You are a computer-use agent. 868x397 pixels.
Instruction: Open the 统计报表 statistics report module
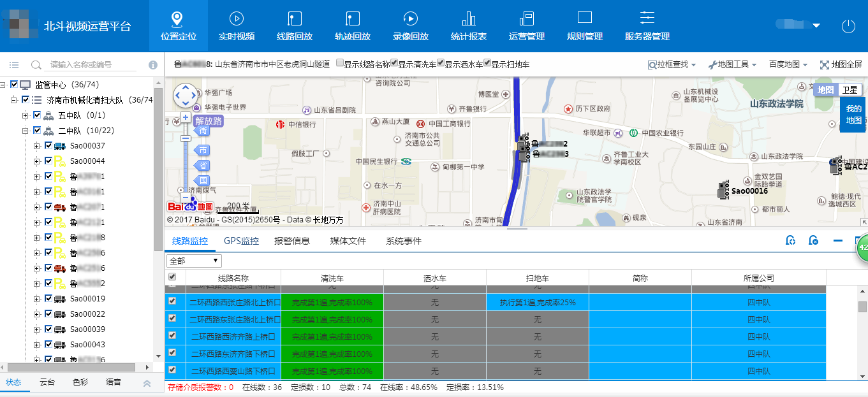click(x=468, y=25)
